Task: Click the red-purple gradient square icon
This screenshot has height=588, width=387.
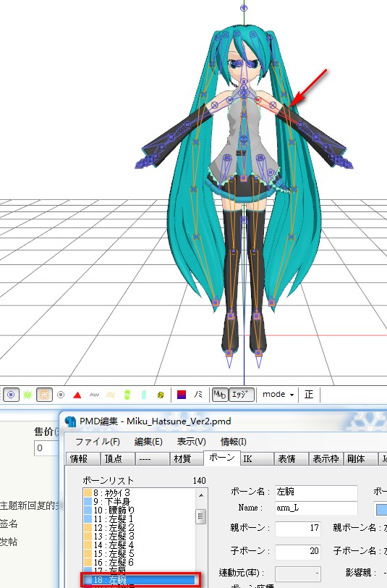Action: (182, 395)
